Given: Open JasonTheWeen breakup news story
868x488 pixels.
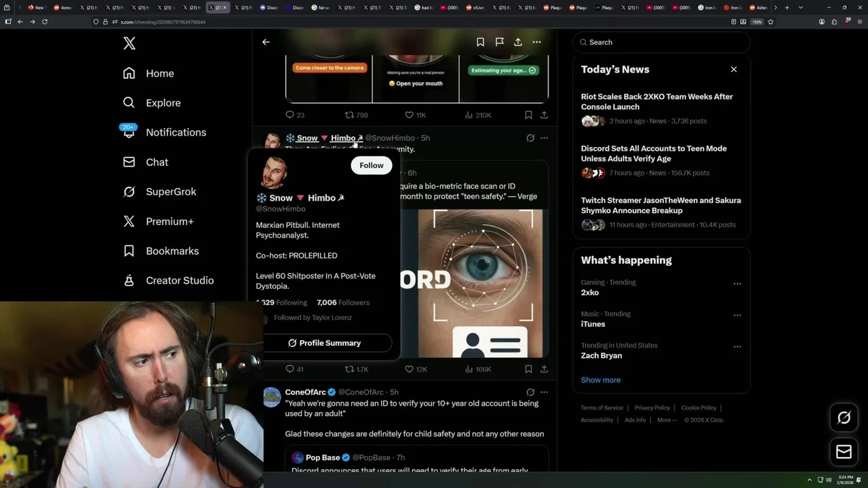Looking at the screenshot, I should click(x=661, y=212).
